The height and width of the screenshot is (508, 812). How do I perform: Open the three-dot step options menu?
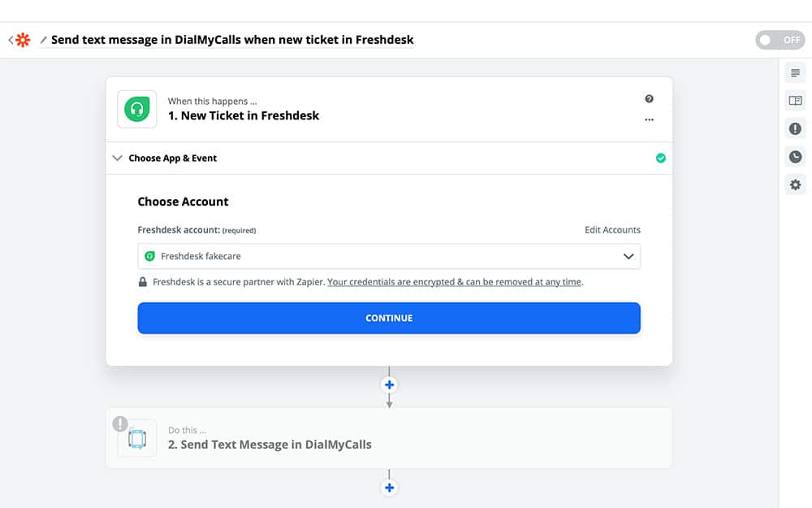649,119
